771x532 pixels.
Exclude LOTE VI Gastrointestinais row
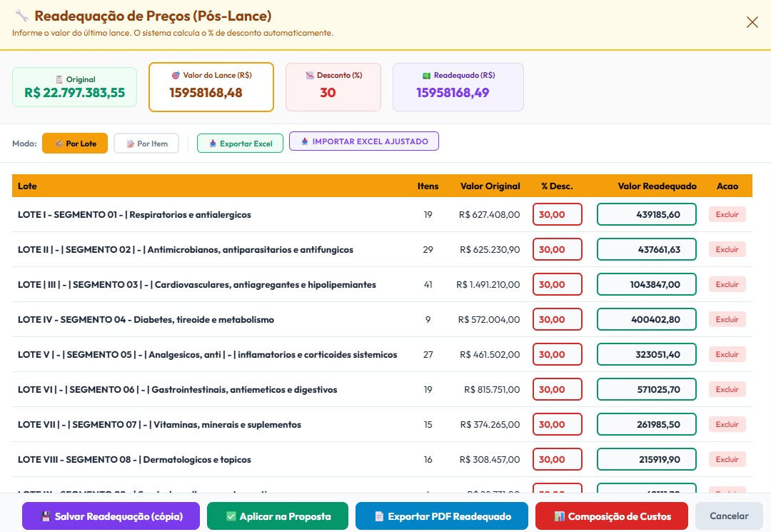coord(727,389)
